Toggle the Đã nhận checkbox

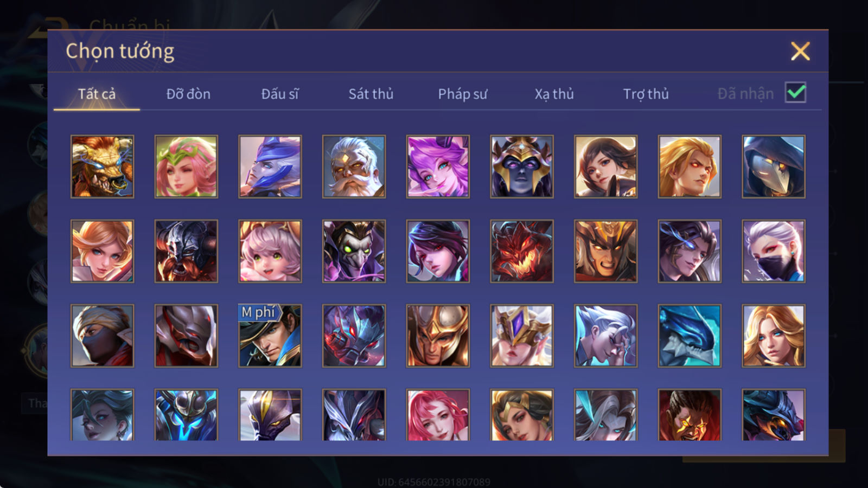(795, 93)
